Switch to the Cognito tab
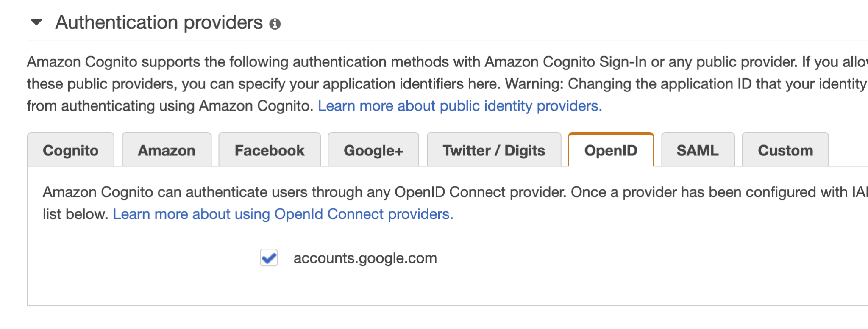The image size is (868, 329). [x=71, y=150]
